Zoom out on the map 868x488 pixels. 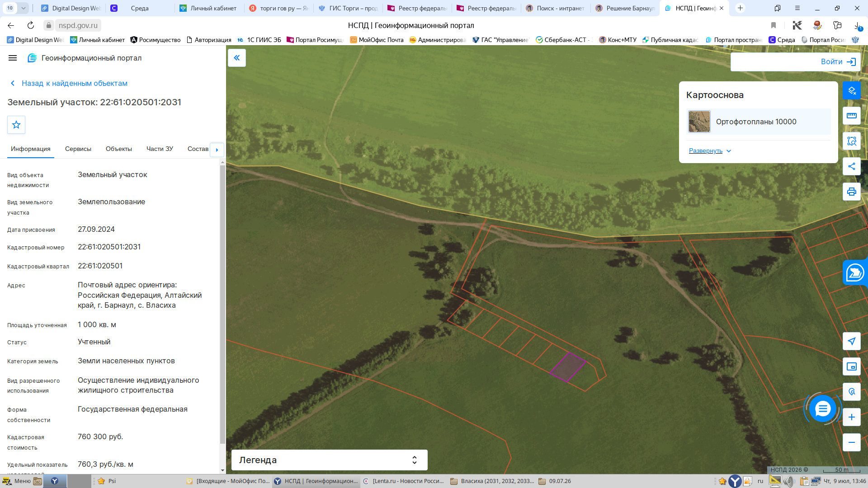(x=852, y=442)
